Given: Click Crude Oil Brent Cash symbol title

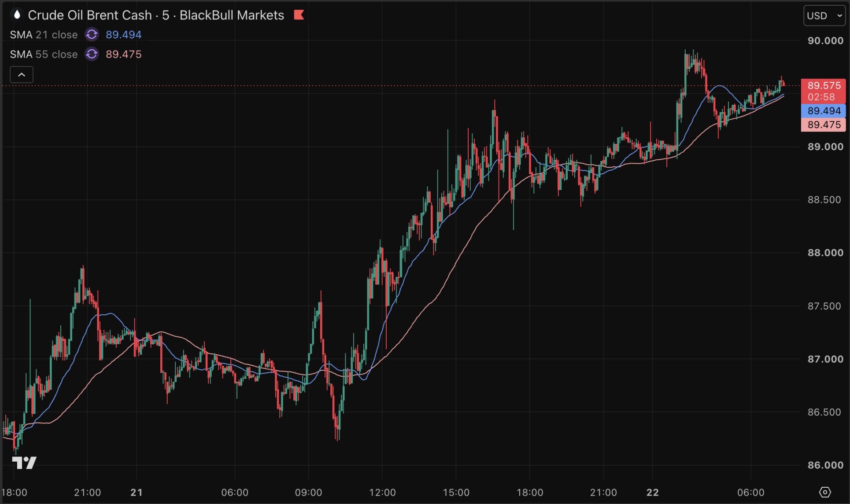Looking at the screenshot, I should click(90, 15).
